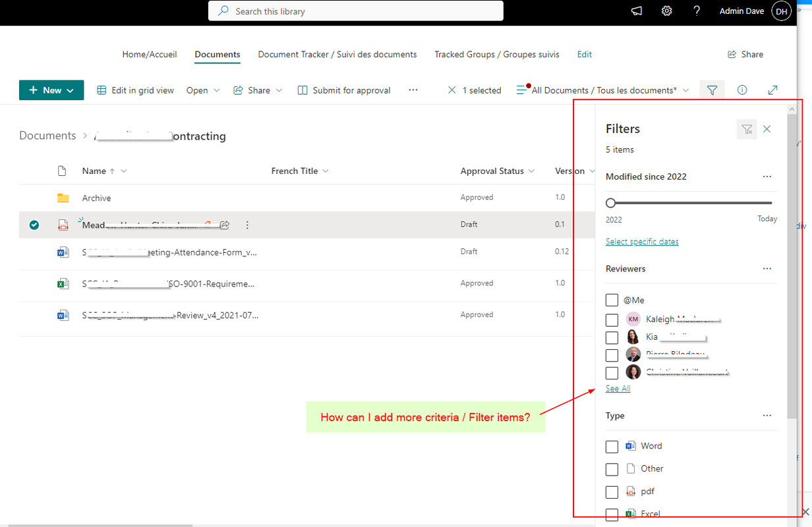This screenshot has height=527, width=812.
Task: Open Document Tracker / Suivi des documents
Action: click(337, 55)
